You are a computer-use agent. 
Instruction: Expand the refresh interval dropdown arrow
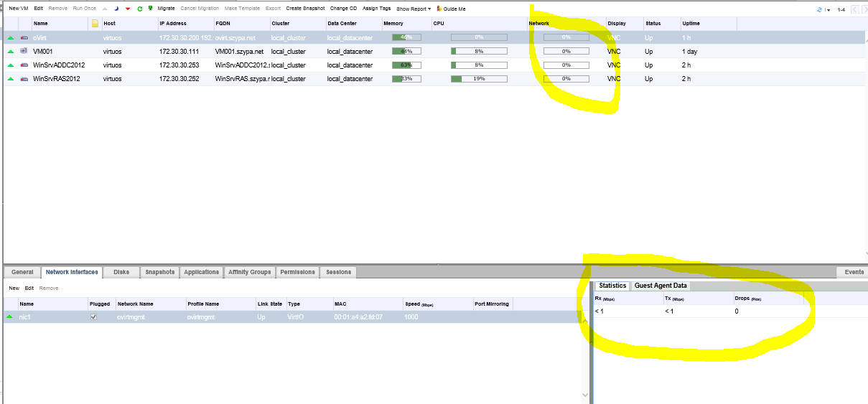coord(828,9)
